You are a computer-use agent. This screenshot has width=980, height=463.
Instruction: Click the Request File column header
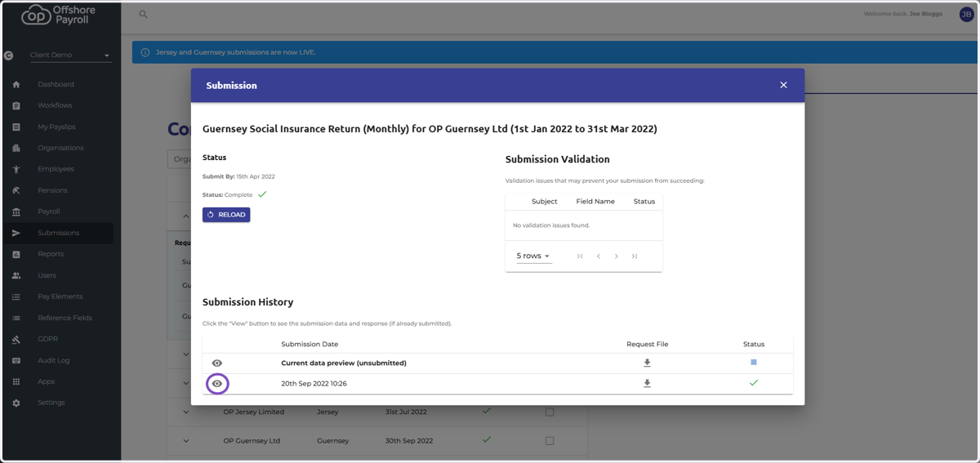pyautogui.click(x=648, y=345)
